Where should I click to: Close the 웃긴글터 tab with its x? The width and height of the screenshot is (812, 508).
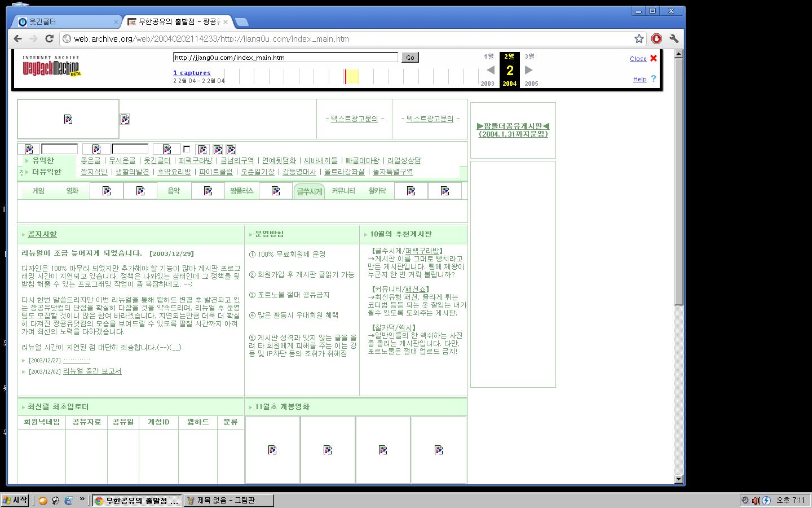(x=116, y=22)
